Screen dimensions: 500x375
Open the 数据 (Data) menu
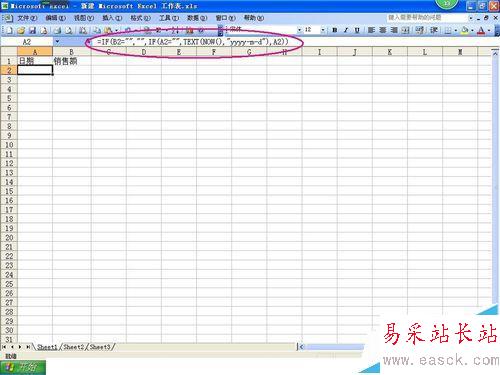click(197, 18)
